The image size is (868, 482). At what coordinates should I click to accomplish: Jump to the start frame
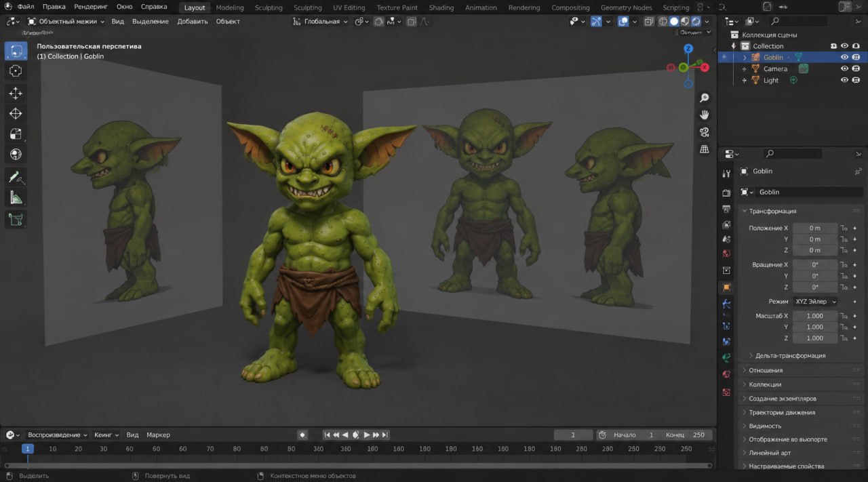(x=327, y=435)
